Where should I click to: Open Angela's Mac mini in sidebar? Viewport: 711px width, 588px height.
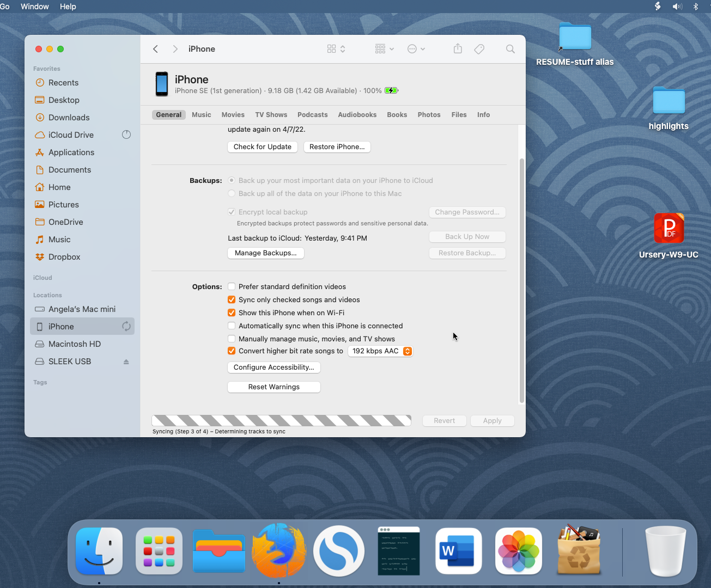[x=82, y=309]
